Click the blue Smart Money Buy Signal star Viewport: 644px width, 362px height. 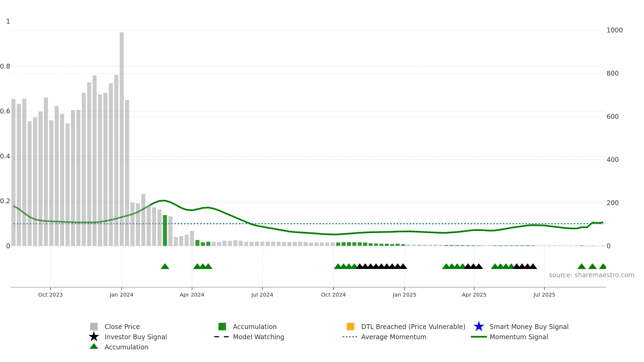click(479, 327)
